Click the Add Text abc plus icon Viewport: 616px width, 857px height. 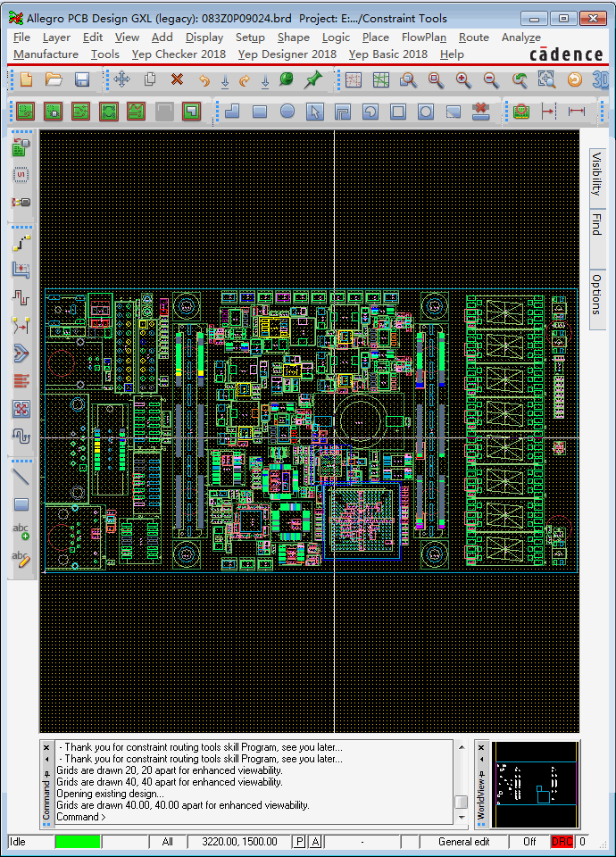click(x=21, y=532)
